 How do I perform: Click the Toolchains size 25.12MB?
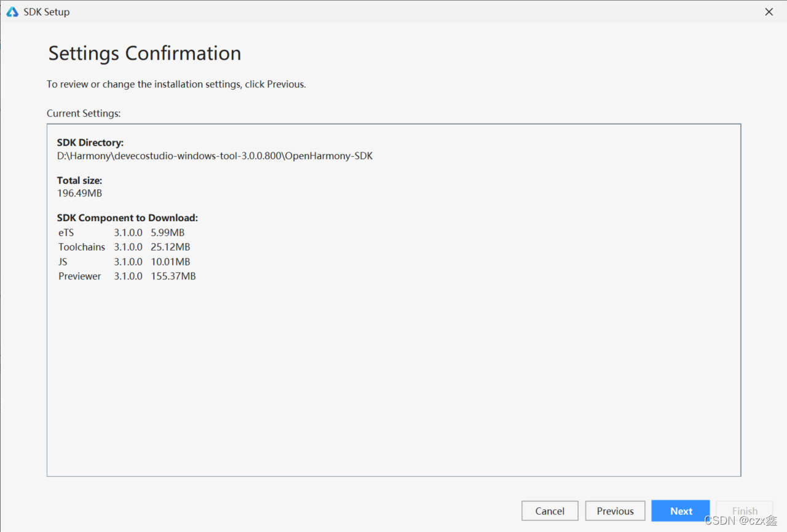[x=170, y=247]
